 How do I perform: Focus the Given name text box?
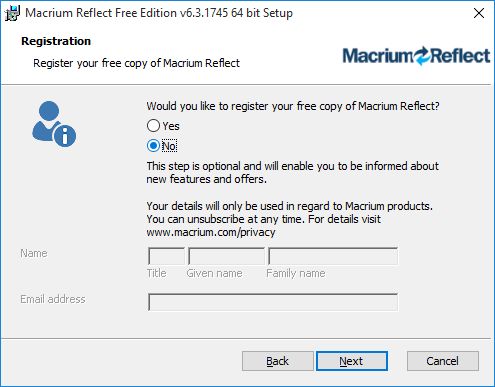coord(226,256)
